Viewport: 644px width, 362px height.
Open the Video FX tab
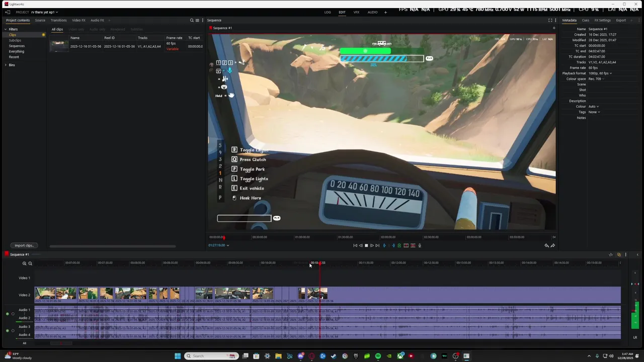pyautogui.click(x=78, y=20)
